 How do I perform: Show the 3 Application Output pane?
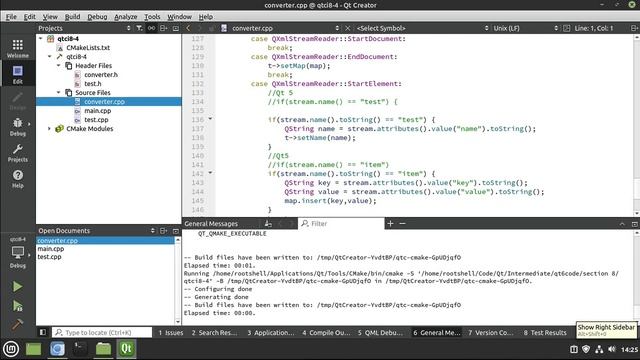pos(270,333)
